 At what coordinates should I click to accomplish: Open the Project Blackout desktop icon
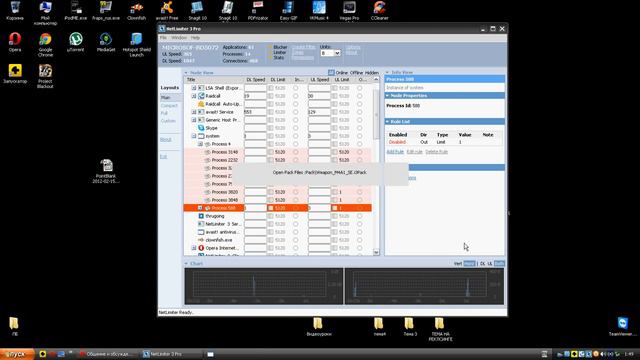pyautogui.click(x=45, y=76)
